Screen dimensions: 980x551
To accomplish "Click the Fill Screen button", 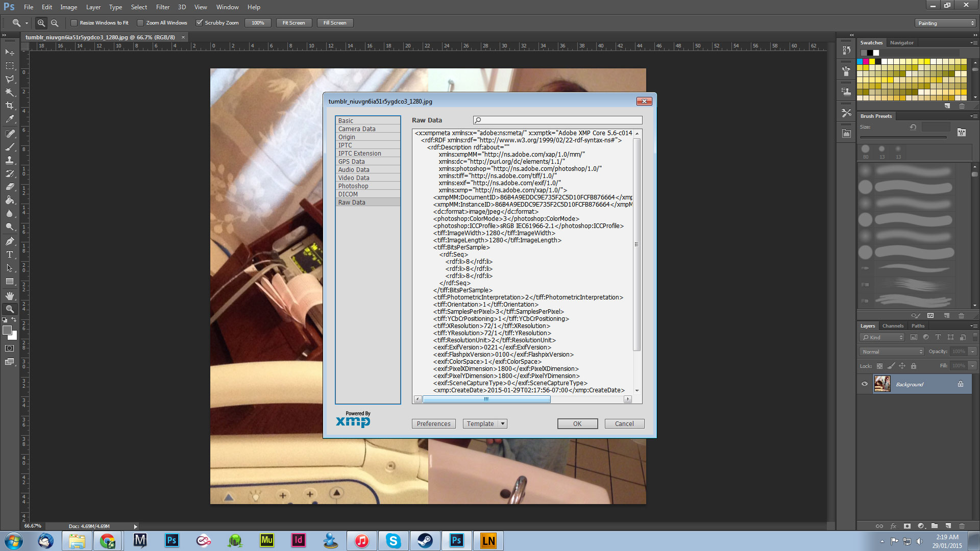I will point(335,23).
